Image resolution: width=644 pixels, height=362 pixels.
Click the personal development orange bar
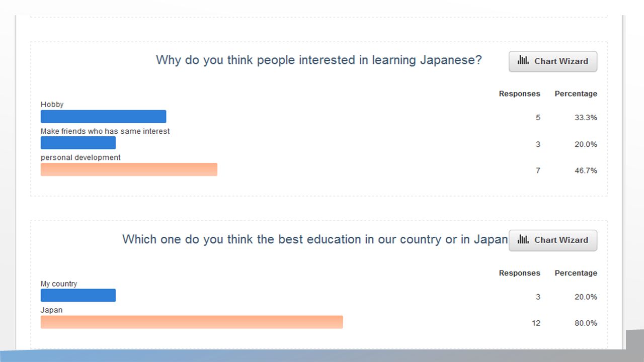click(x=129, y=169)
